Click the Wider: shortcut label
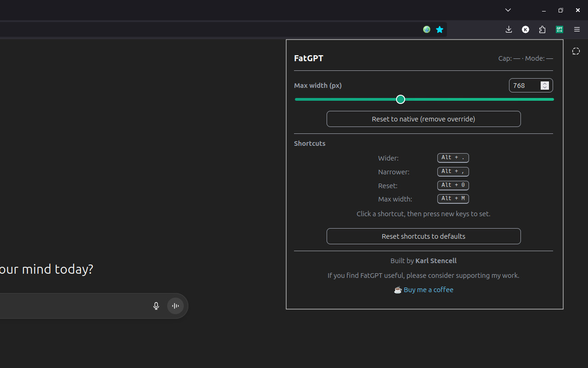588x368 pixels. (x=388, y=158)
